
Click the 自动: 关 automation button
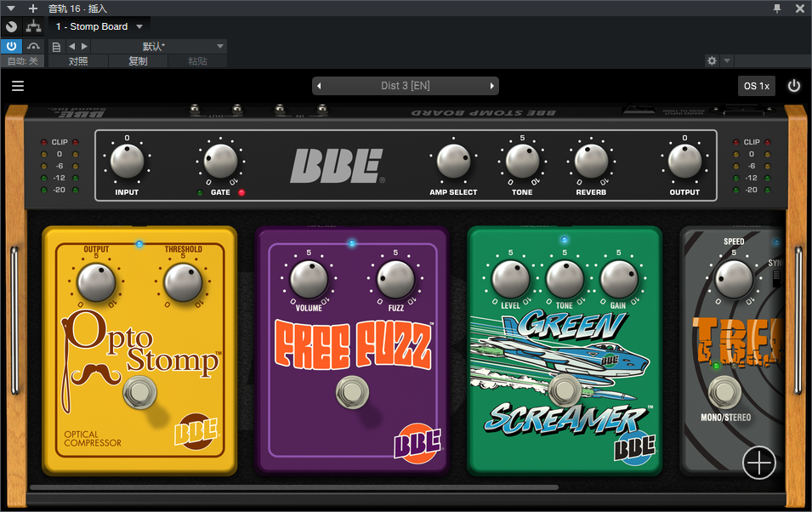(x=23, y=61)
